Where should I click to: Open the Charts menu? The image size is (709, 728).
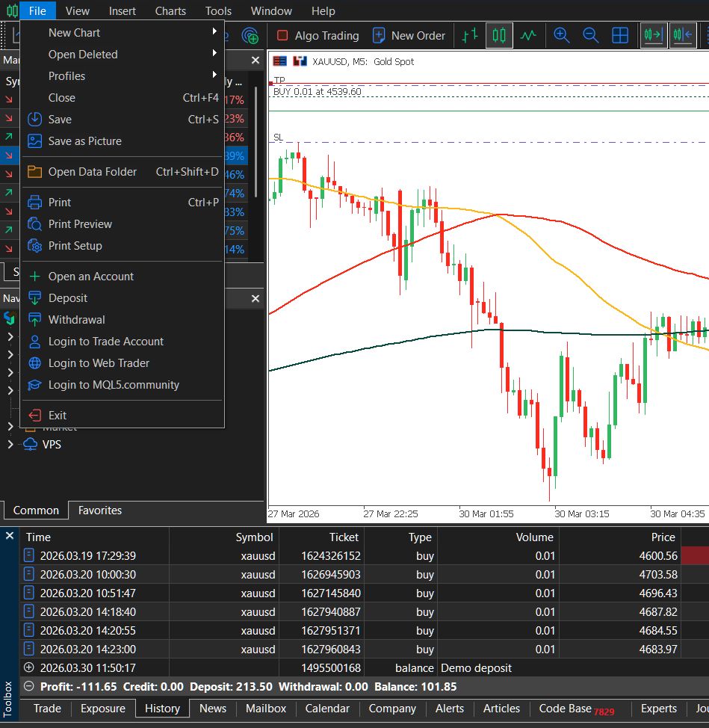(x=170, y=10)
